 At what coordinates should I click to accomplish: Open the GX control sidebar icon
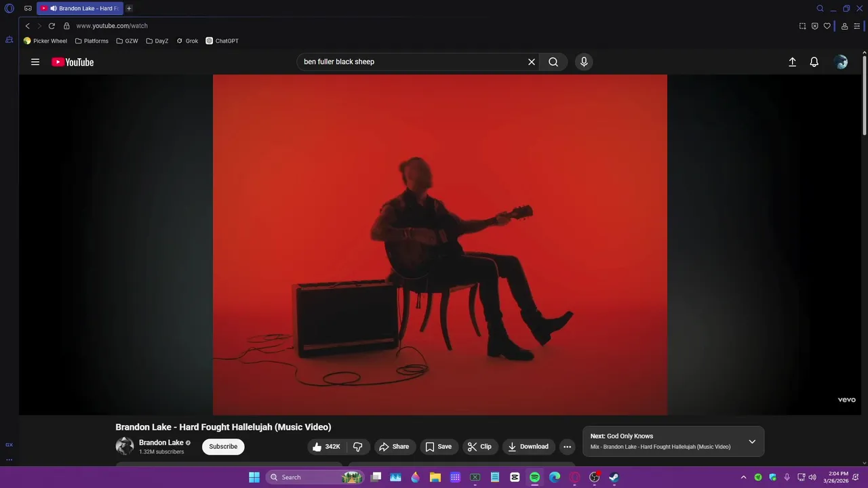[x=9, y=445]
